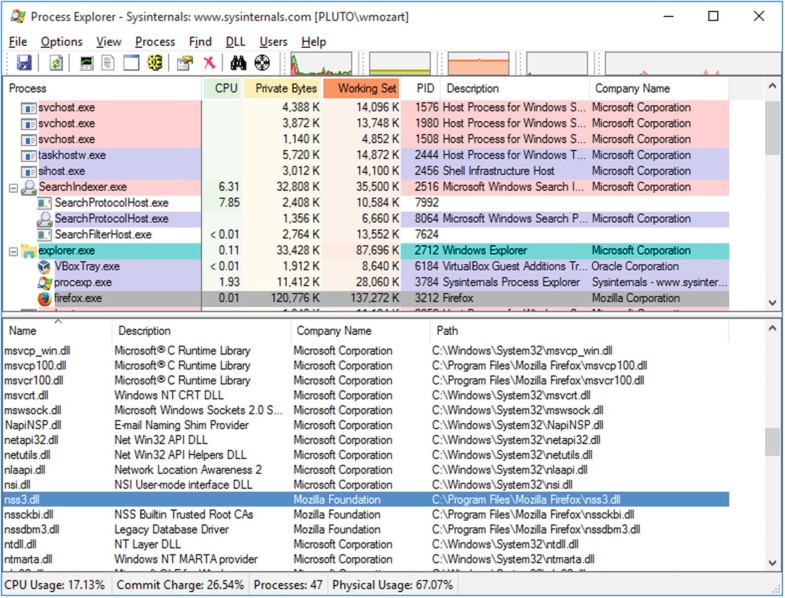The width and height of the screenshot is (785, 598).
Task: Sort by the Private Bytes column header
Action: [x=283, y=89]
